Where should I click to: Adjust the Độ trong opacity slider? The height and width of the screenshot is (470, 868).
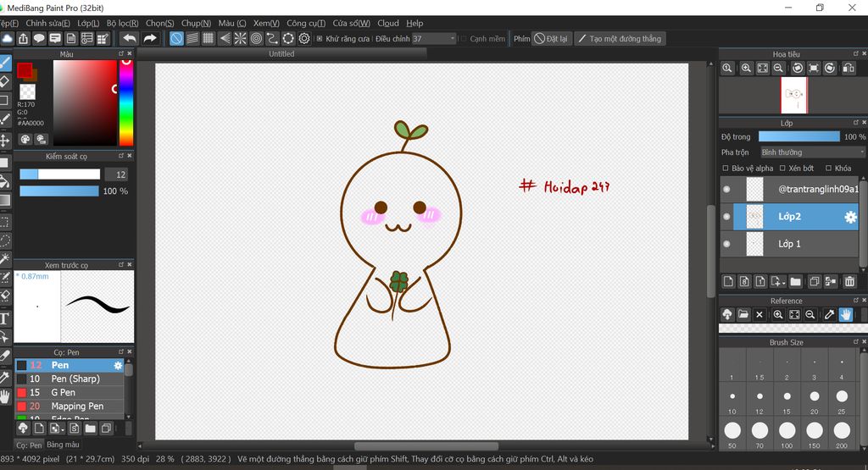[x=798, y=136]
